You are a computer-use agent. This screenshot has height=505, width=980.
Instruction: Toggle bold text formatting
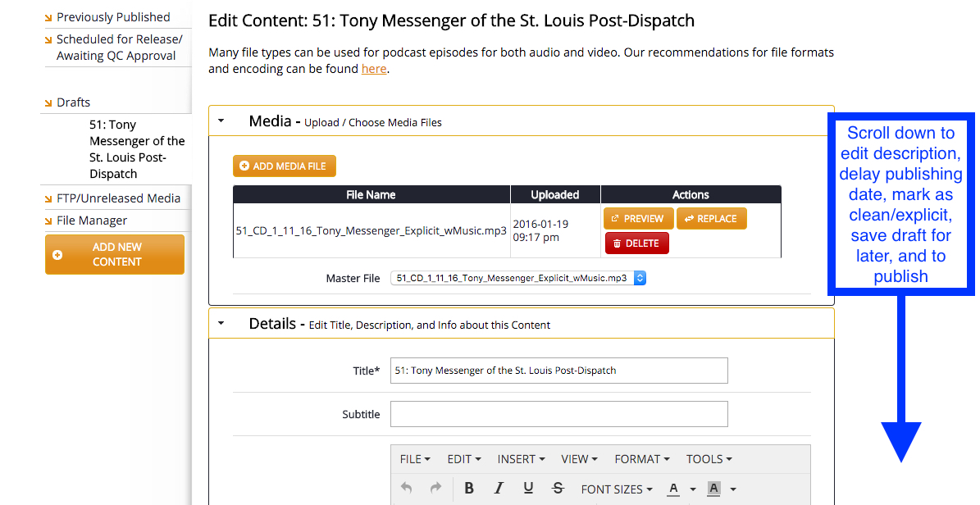click(469, 489)
